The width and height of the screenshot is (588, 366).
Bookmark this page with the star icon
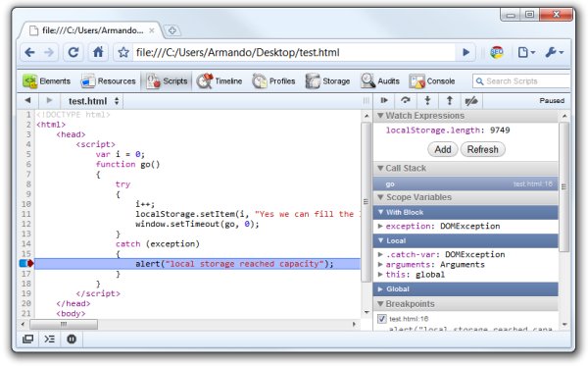[123, 52]
